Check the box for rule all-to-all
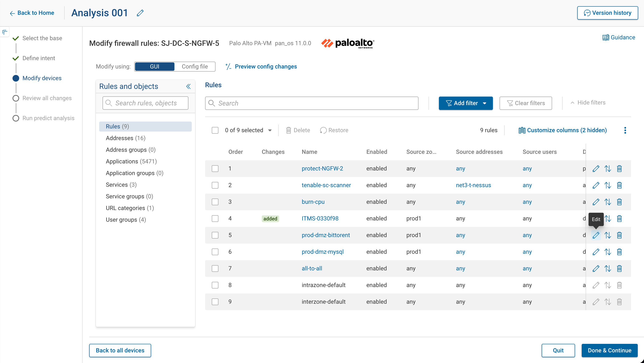 [215, 268]
